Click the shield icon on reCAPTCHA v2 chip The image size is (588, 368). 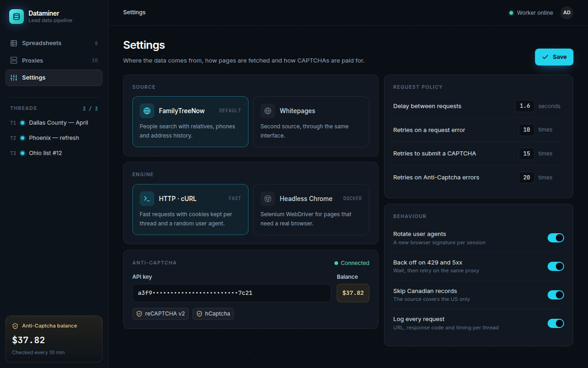[x=139, y=314]
